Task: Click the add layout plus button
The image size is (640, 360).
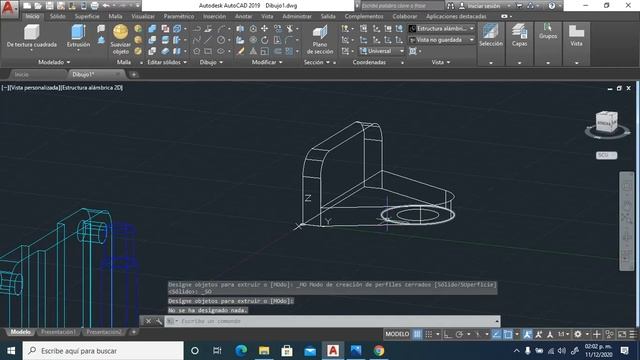Action: (x=133, y=332)
